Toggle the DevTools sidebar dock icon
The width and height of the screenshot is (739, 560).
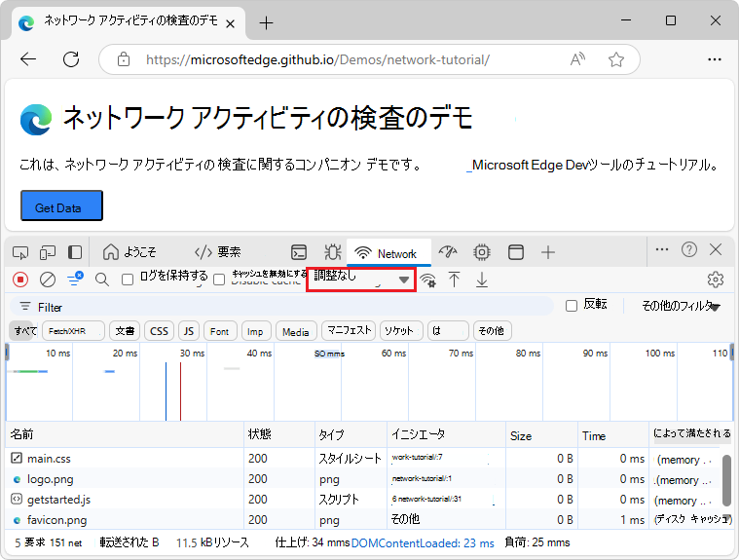point(75,252)
